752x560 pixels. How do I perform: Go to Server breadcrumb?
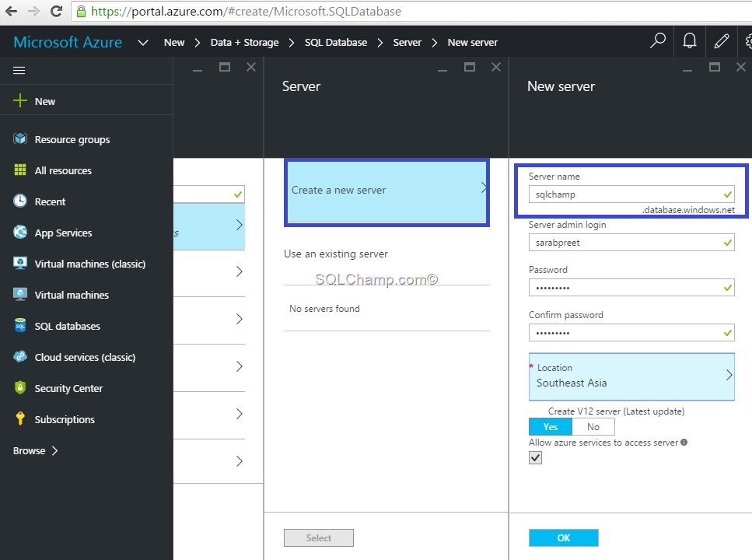[x=407, y=42]
